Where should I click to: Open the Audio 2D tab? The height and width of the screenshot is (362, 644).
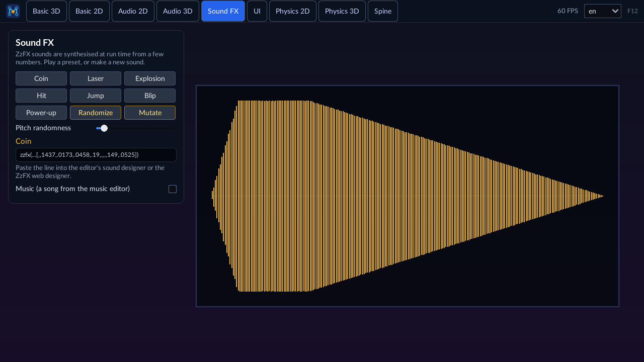pyautogui.click(x=133, y=11)
